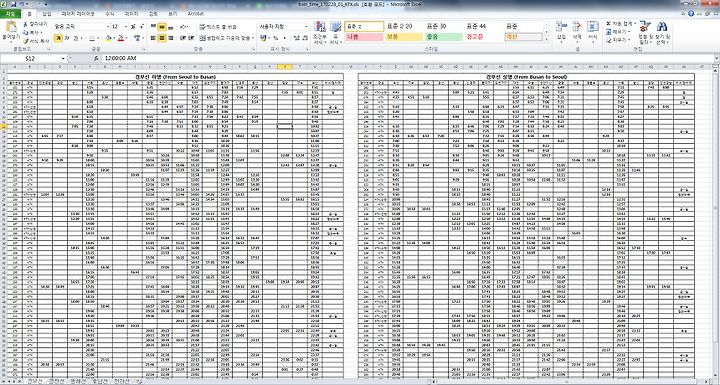The height and width of the screenshot is (385, 720).
Task: Click the cell borders icon
Action: point(92,39)
